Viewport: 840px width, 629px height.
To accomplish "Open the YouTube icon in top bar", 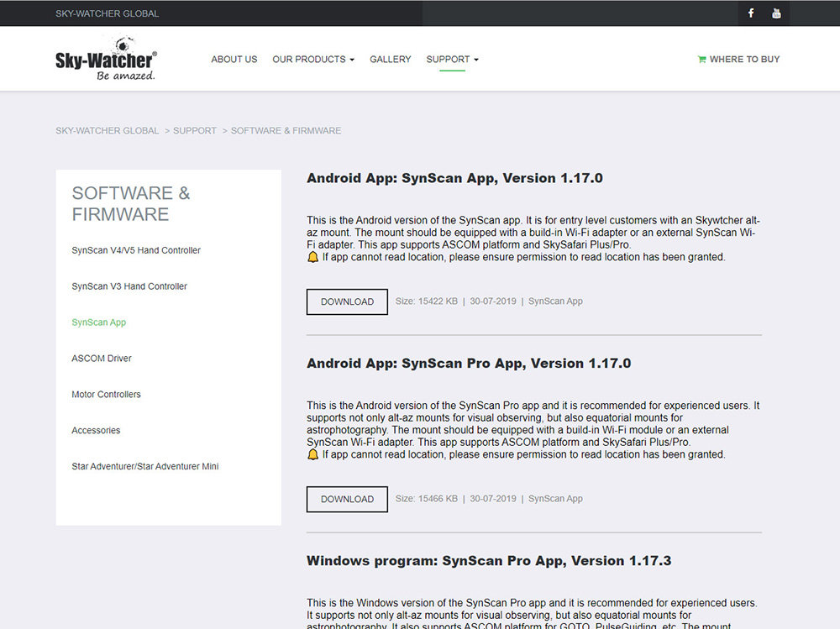I will [x=776, y=13].
